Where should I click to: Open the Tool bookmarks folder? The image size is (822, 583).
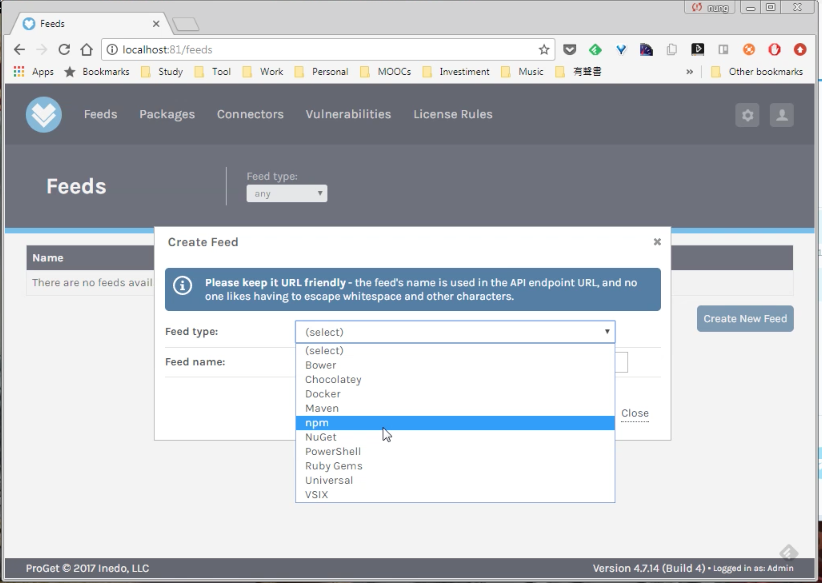pyautogui.click(x=212, y=72)
